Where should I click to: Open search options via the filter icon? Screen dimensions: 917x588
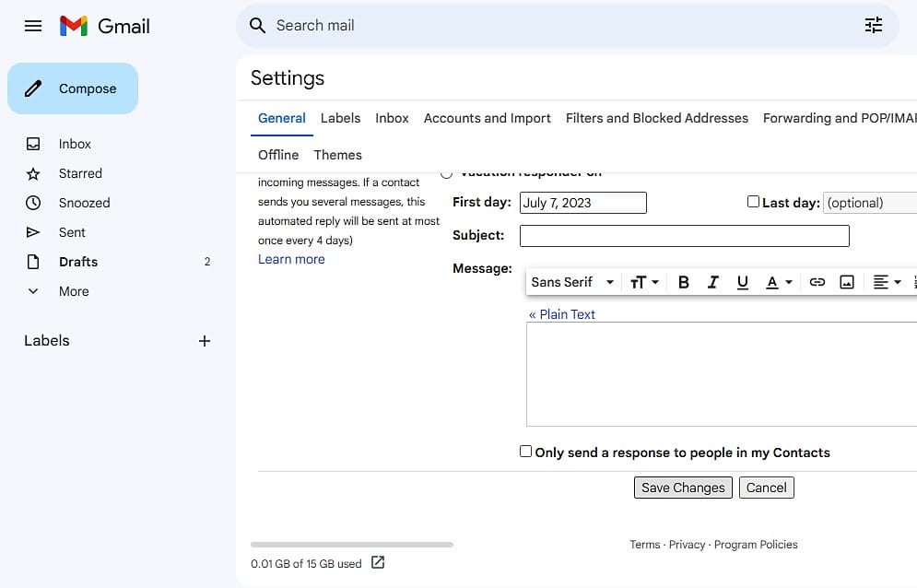tap(874, 25)
